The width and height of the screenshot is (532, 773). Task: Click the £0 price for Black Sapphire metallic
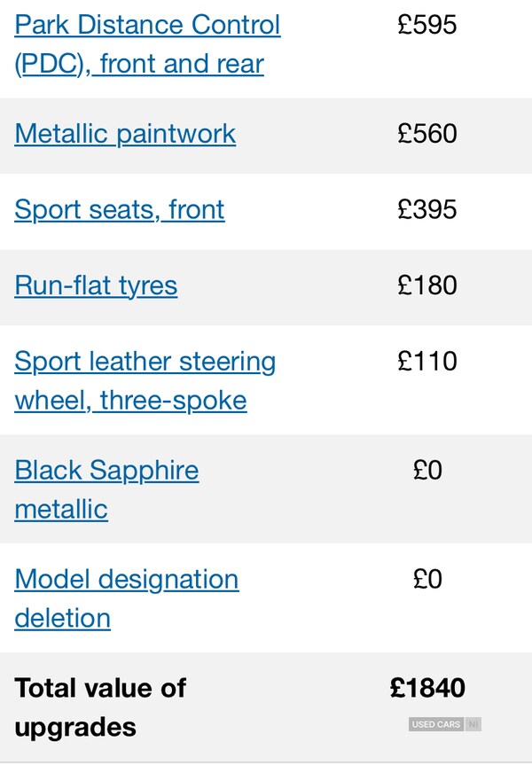[427, 471]
